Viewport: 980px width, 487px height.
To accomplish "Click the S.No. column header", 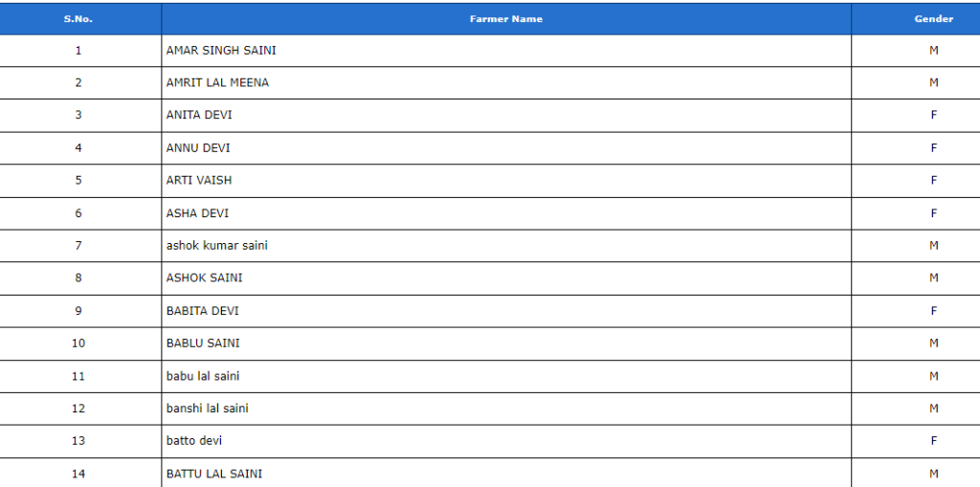I will pyautogui.click(x=80, y=19).
